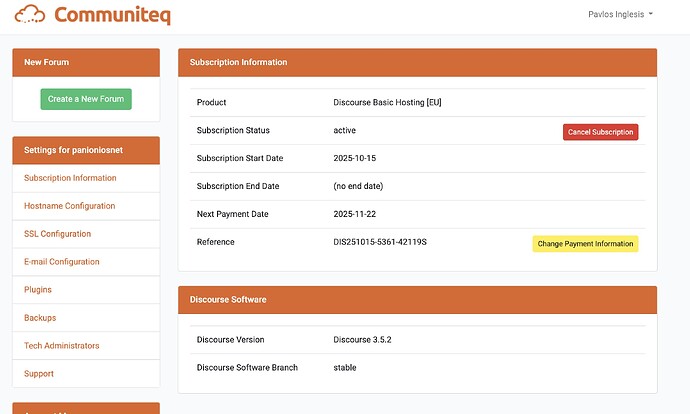690x414 pixels.
Task: Click the '(no end date)' value
Action: coord(358,186)
